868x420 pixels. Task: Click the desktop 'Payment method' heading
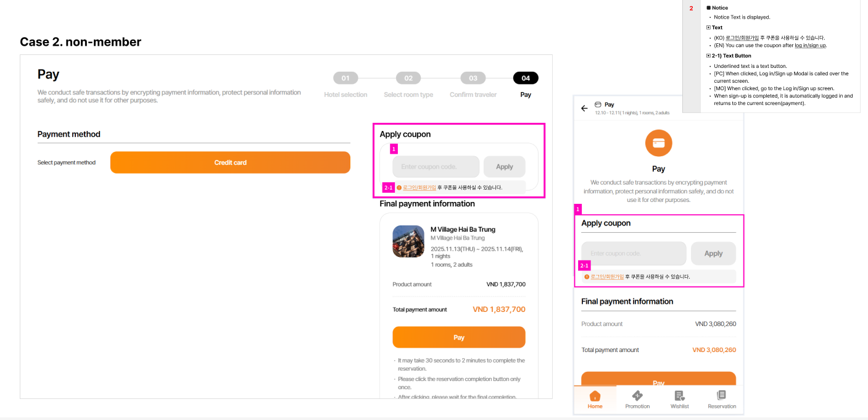point(69,134)
